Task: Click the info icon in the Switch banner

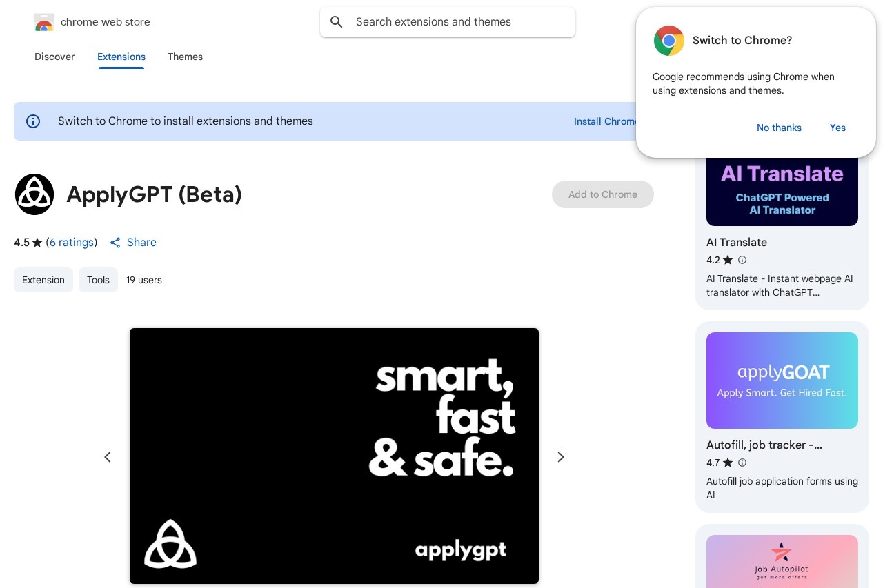Action: coord(33,121)
